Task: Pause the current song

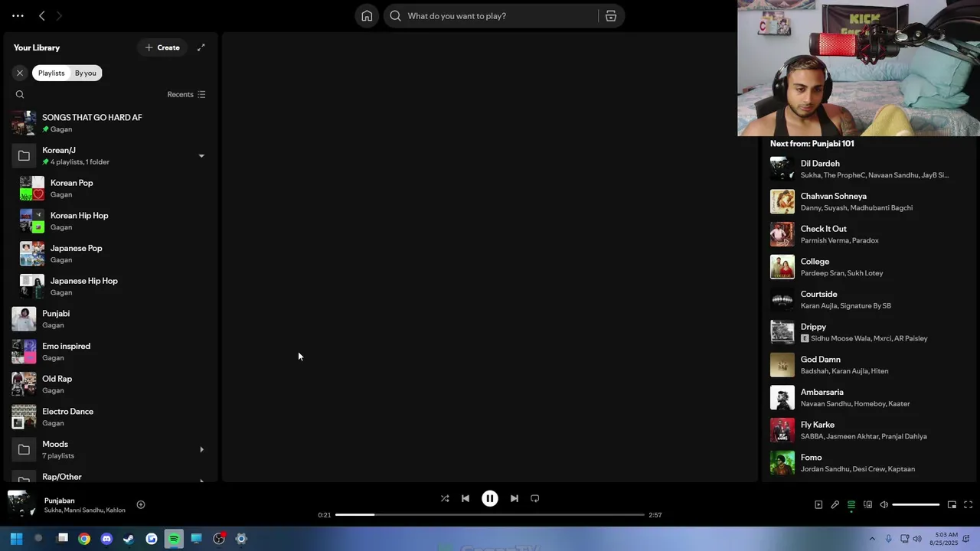Action: (x=490, y=498)
